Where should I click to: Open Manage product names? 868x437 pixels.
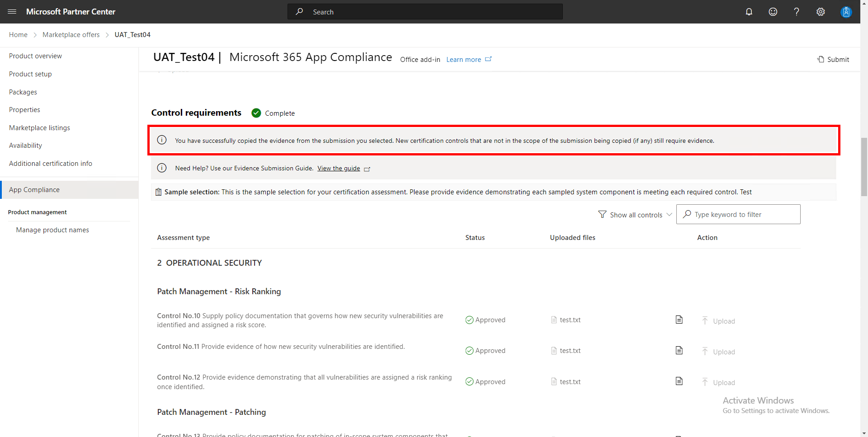52,230
